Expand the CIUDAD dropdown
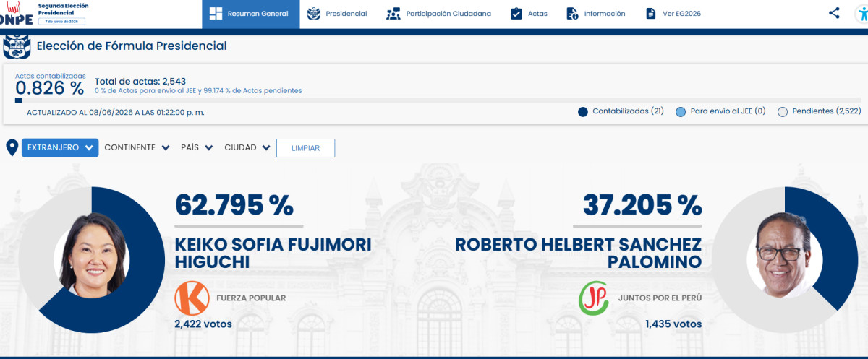868x359 pixels. pyautogui.click(x=247, y=147)
